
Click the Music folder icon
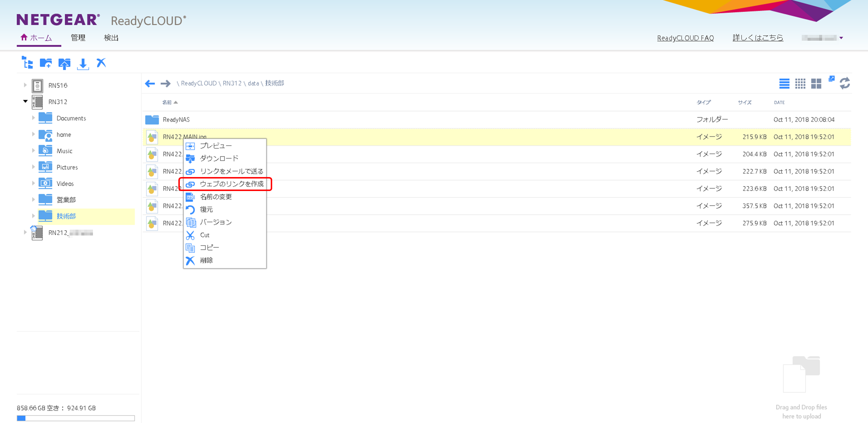pos(46,151)
